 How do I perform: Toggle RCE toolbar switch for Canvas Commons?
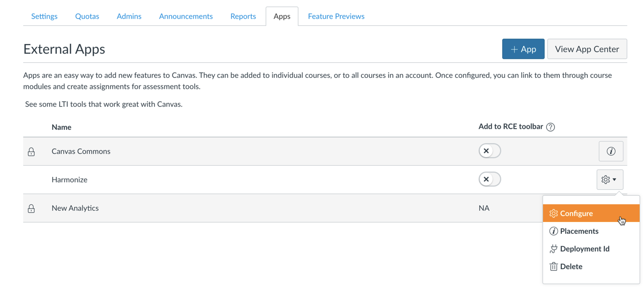[x=489, y=151]
